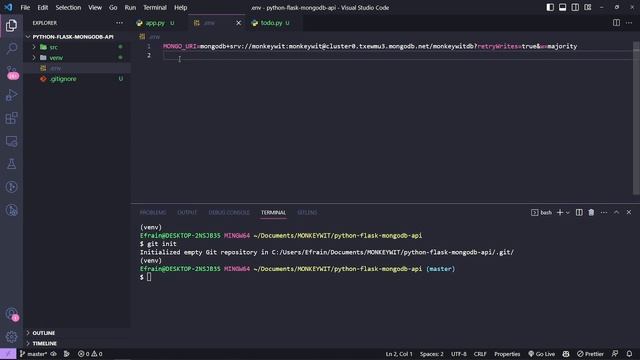
Task: Open the Edit menu
Action: click(42, 7)
